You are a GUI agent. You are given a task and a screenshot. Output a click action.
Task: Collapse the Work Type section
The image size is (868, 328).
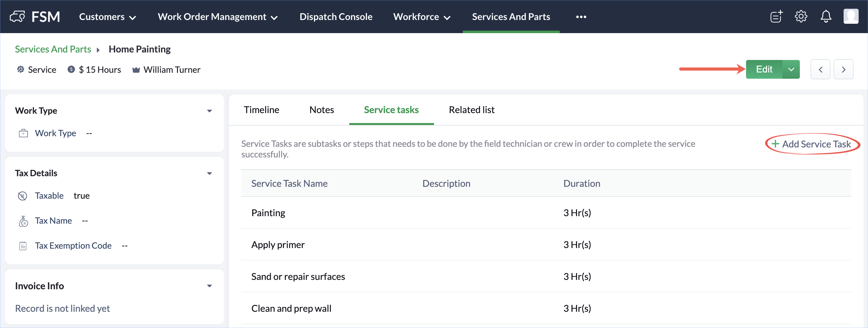coord(209,111)
